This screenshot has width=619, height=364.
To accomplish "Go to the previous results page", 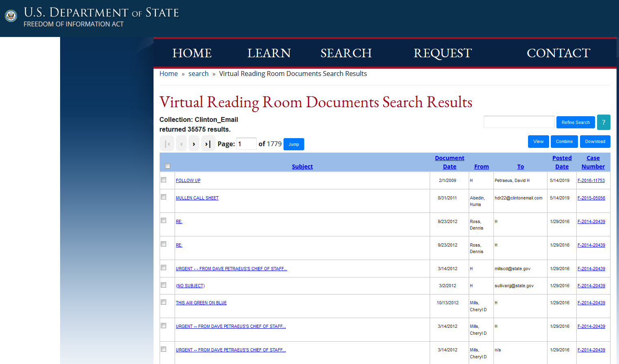I will pos(181,144).
